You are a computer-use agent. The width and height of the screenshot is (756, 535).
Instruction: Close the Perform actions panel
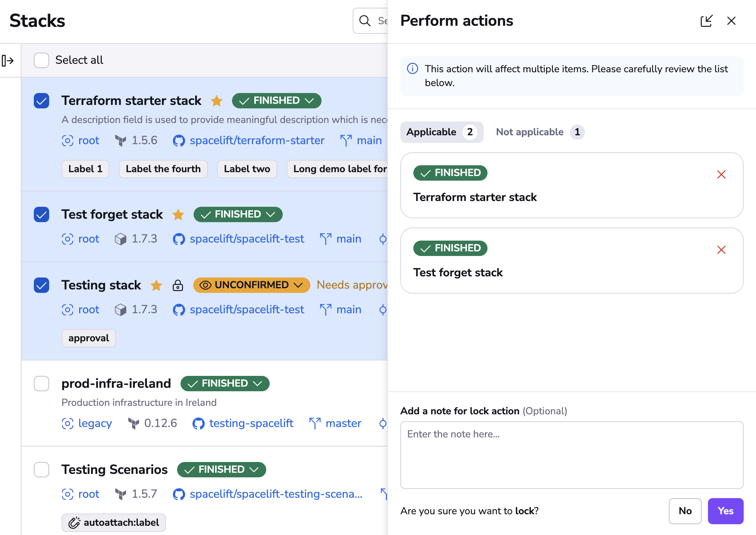tap(731, 21)
